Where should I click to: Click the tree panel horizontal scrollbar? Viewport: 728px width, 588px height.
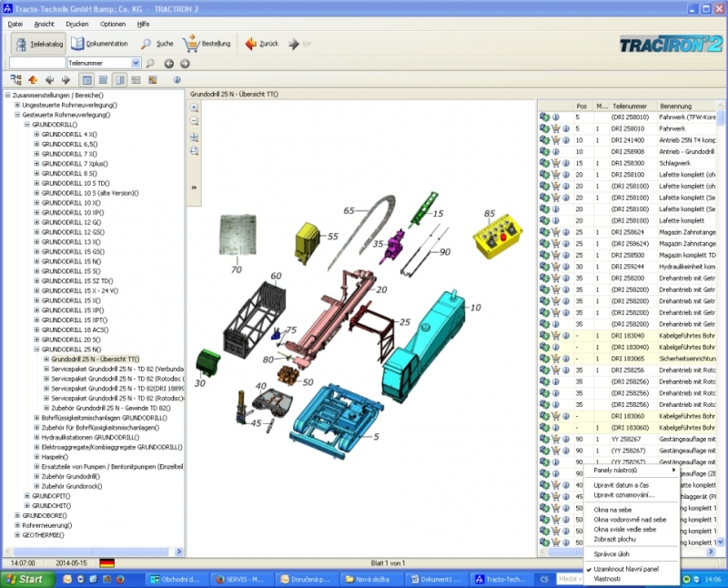pyautogui.click(x=90, y=552)
